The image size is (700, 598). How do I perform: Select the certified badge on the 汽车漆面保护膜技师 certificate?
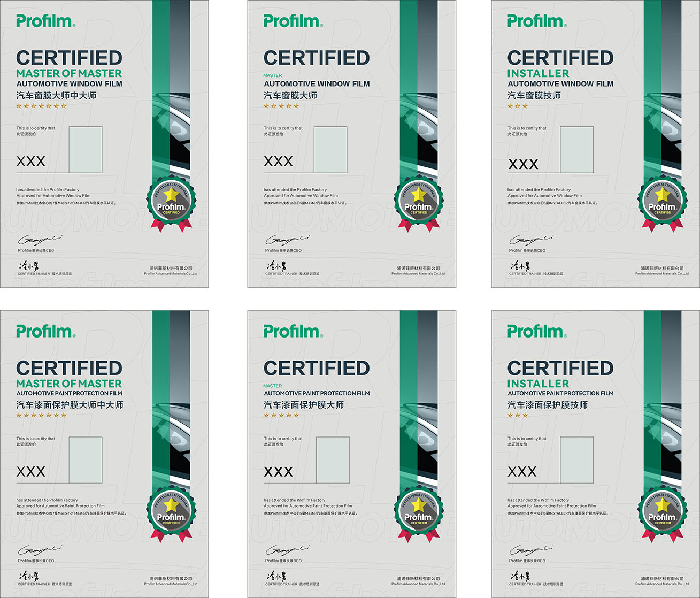pos(663,515)
